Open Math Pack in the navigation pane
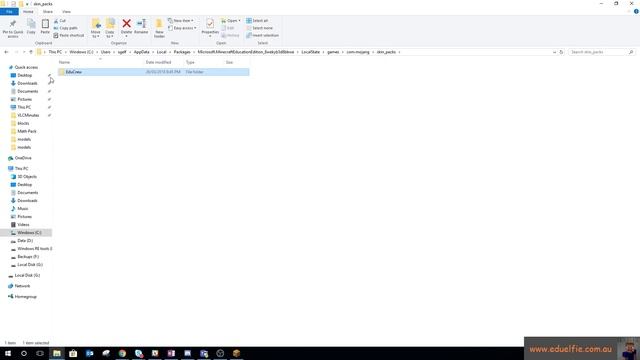Viewport: 640px width, 360px height. (27, 131)
